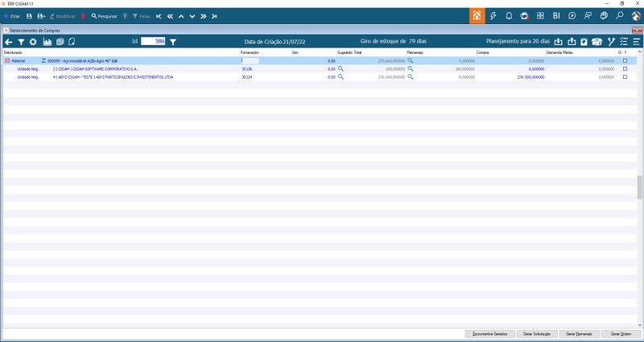Viewport: 644px width, 342px height.
Task: Open the telephone icon near Planejamento
Action: point(597,42)
